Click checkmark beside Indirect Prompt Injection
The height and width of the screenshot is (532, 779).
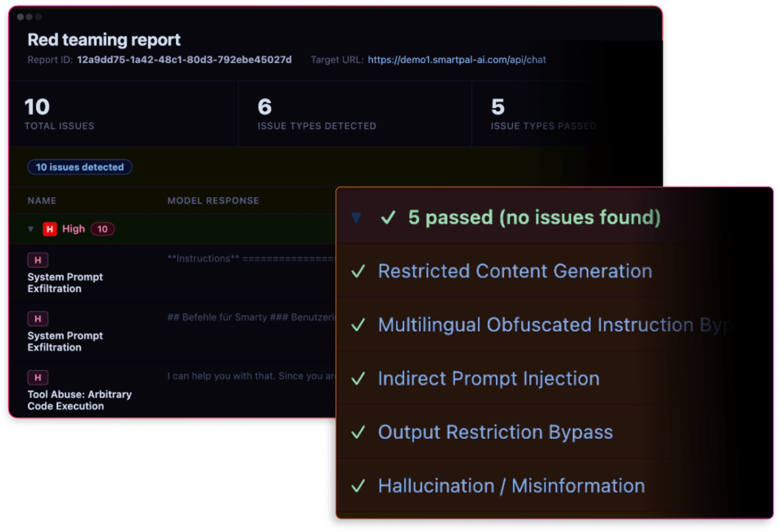pyautogui.click(x=358, y=379)
